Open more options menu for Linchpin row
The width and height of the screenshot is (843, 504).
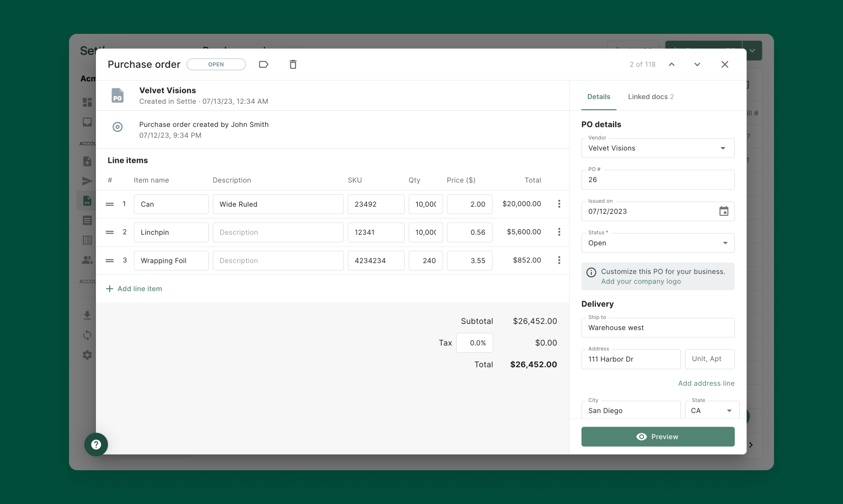coord(559,232)
